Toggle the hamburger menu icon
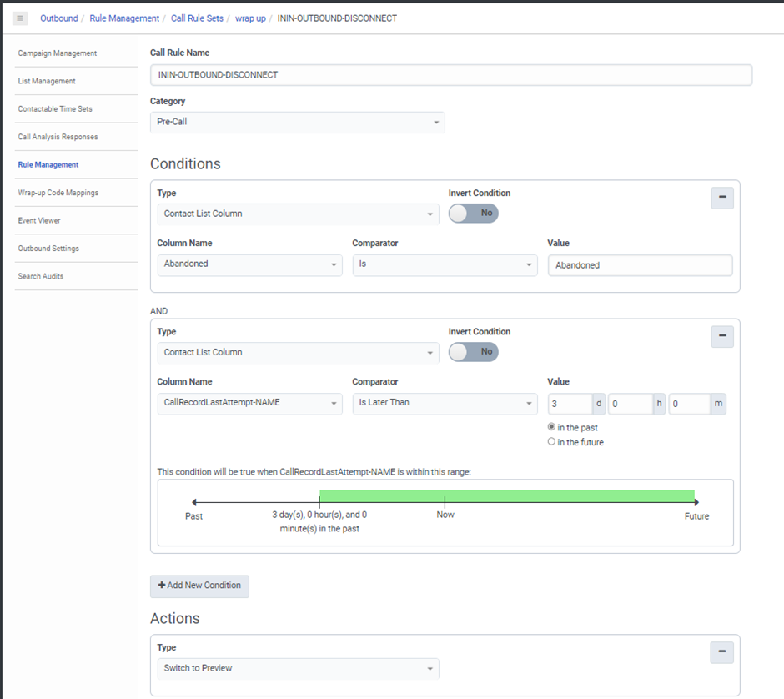The width and height of the screenshot is (784, 699). [20, 18]
